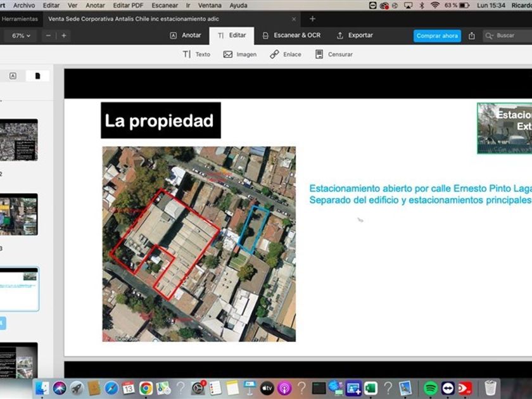Open Reminders from the dock
This screenshot has height=399, width=532.
215,388
